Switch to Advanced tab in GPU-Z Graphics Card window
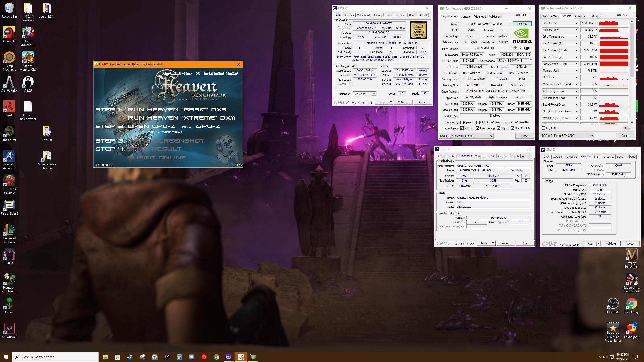The image size is (644, 362). (x=479, y=17)
